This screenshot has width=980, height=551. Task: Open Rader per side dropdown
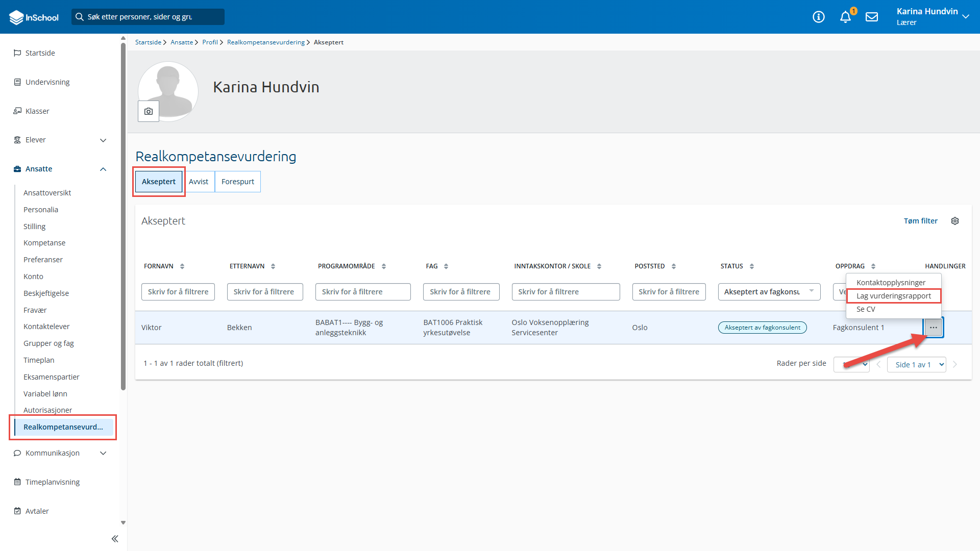[x=851, y=364]
